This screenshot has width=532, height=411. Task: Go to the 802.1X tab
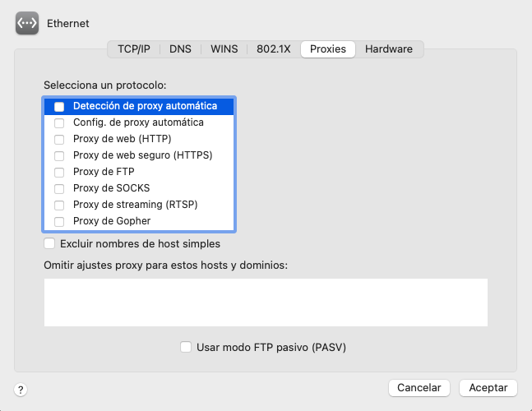[x=274, y=49]
